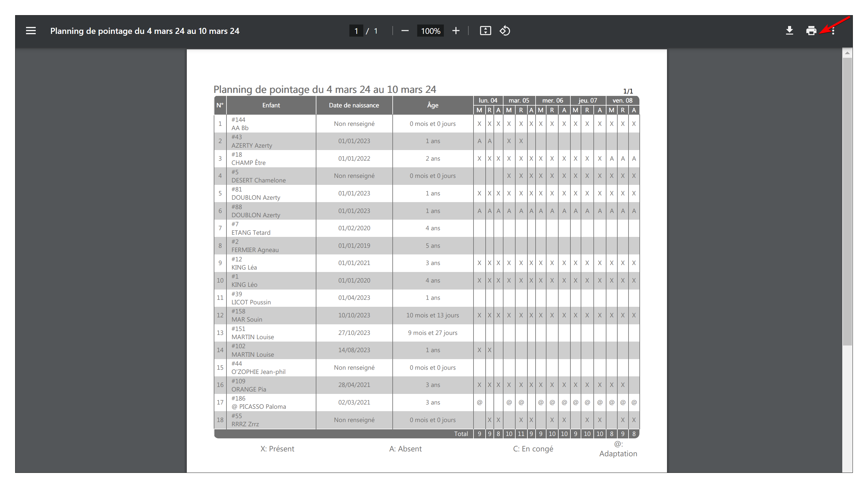Click the birth date '02/03/2021'
Image resolution: width=868 pixels, height=488 pixels.
pos(354,402)
